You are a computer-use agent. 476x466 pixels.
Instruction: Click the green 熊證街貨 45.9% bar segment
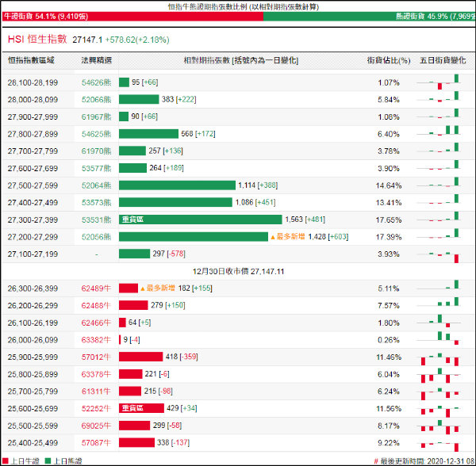(x=370, y=17)
